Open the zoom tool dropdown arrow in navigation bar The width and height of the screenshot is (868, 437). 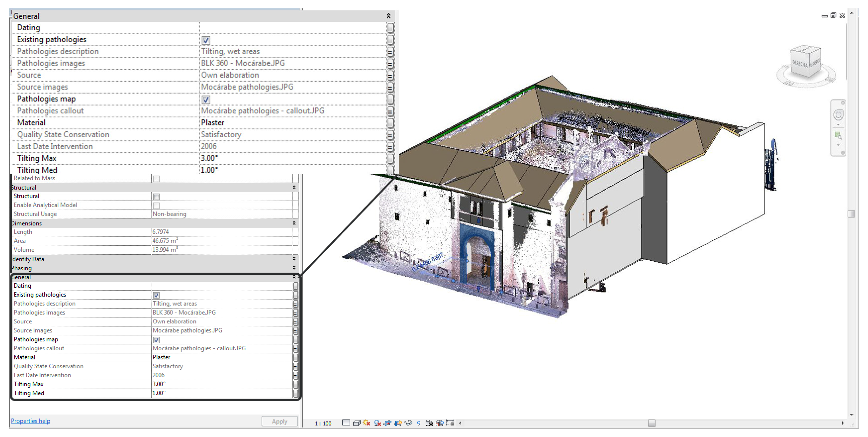click(838, 145)
